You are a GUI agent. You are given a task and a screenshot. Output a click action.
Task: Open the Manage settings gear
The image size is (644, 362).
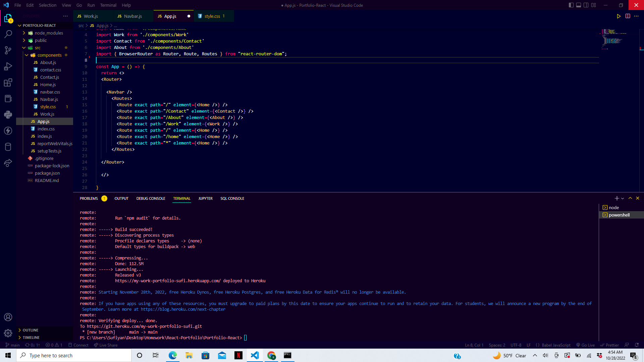(x=8, y=333)
